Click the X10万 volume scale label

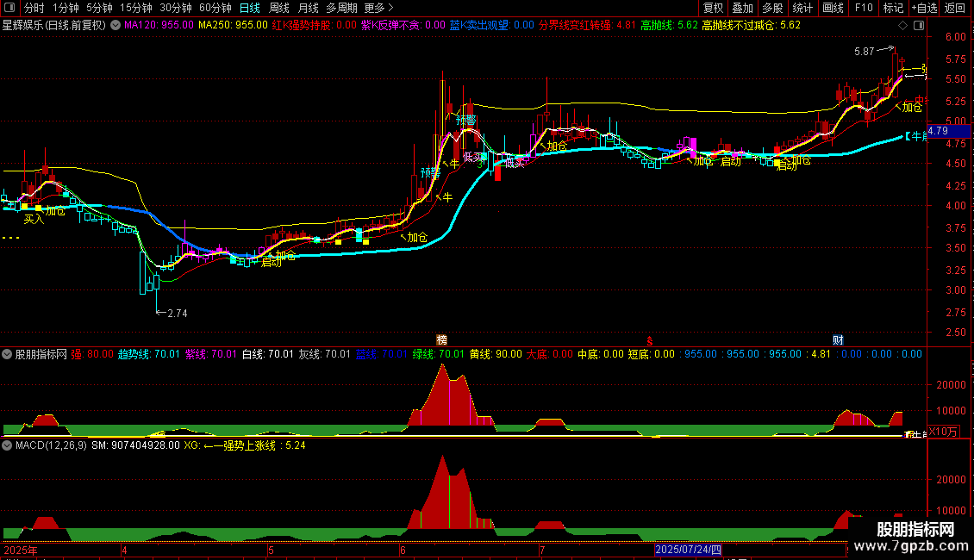pos(943,432)
